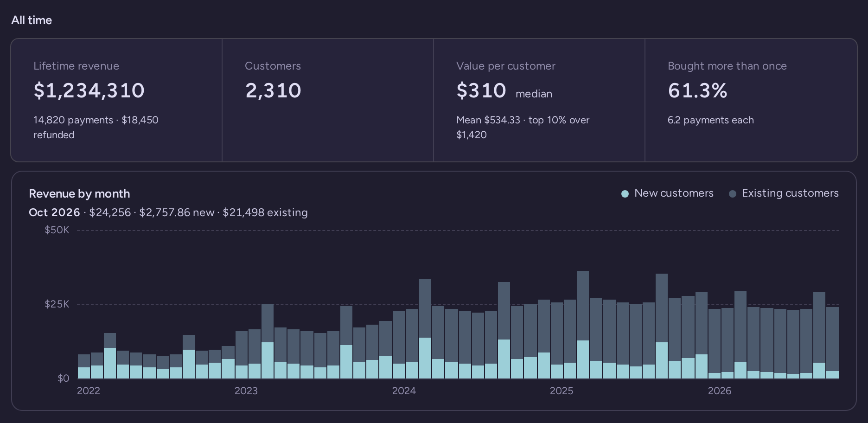Click the $50K y-axis label
868x423 pixels.
(x=57, y=230)
